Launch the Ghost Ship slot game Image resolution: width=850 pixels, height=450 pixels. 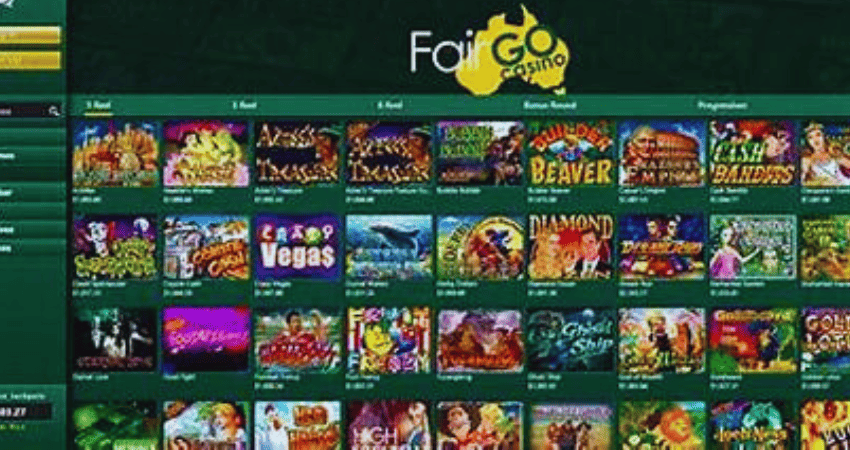click(570, 340)
